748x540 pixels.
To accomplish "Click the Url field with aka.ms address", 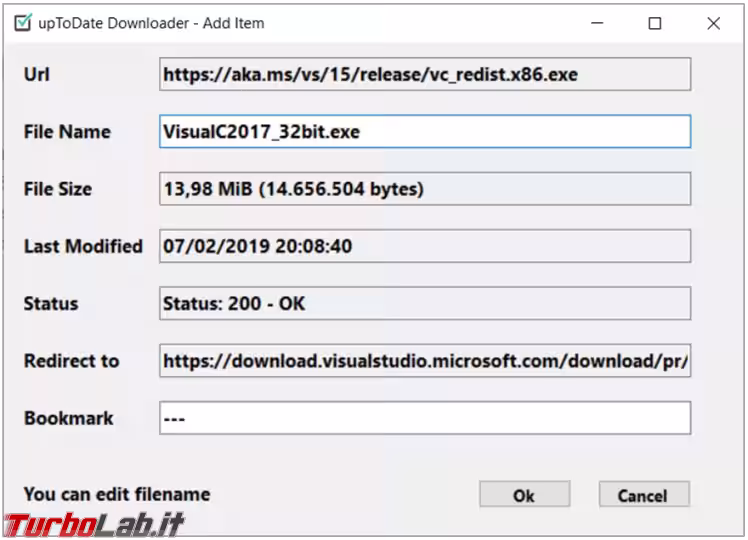I will click(x=425, y=74).
